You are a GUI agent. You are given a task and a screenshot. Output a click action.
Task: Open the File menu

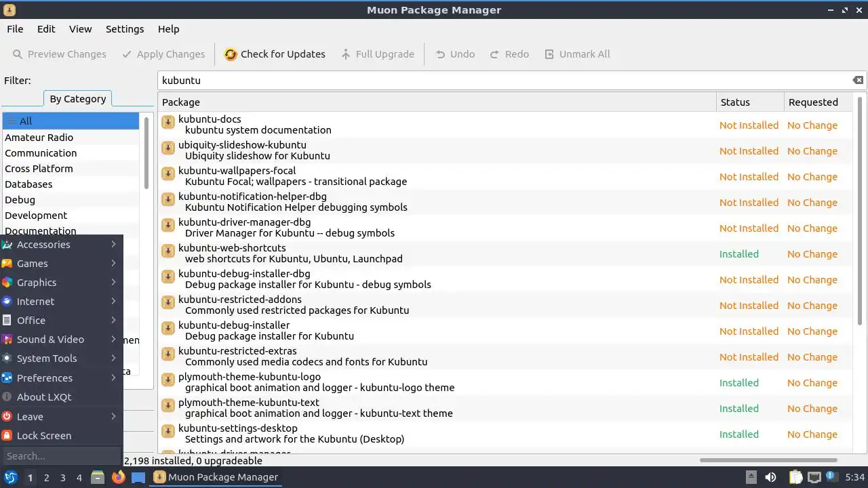(x=15, y=29)
